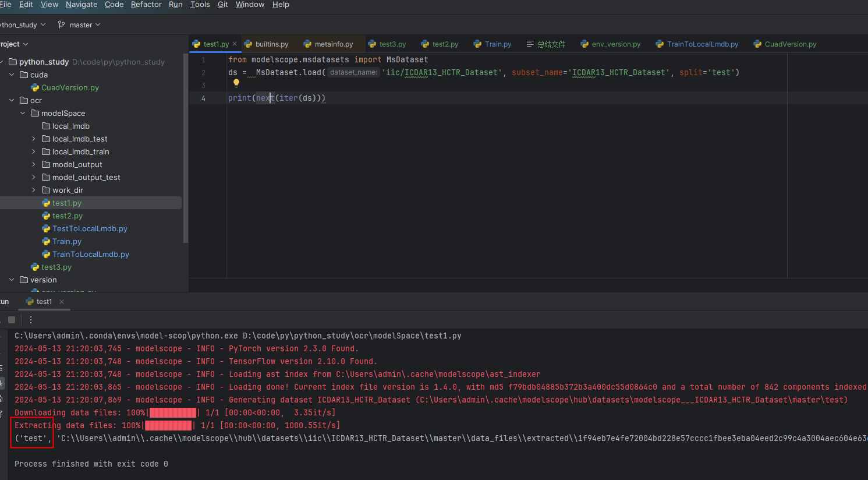Click the folder icon beside ocr
Image resolution: width=868 pixels, height=480 pixels.
pos(24,100)
